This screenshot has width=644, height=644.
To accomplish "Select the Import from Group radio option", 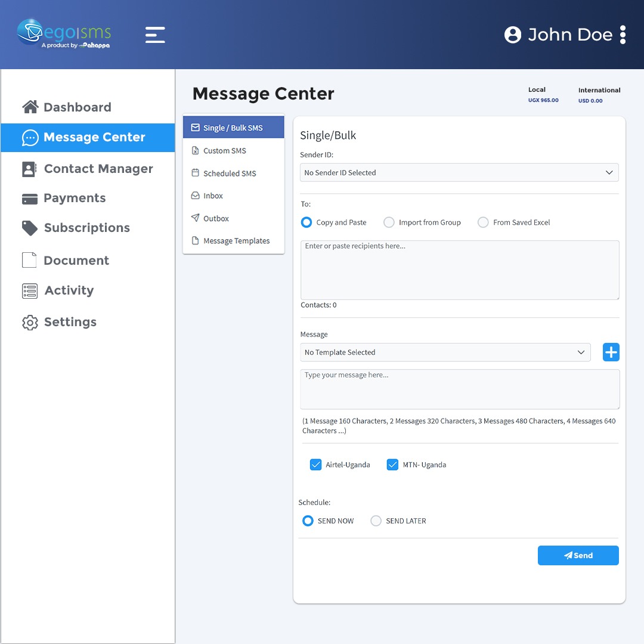I will (x=389, y=222).
